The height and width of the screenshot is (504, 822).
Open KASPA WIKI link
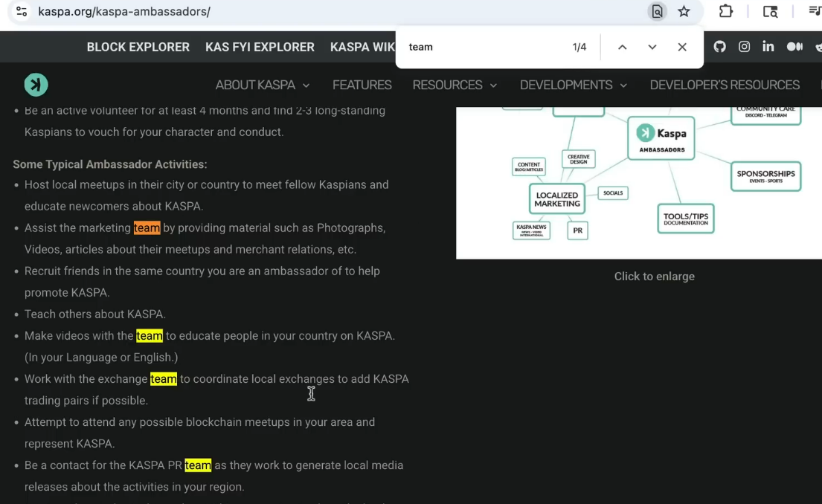tap(362, 47)
